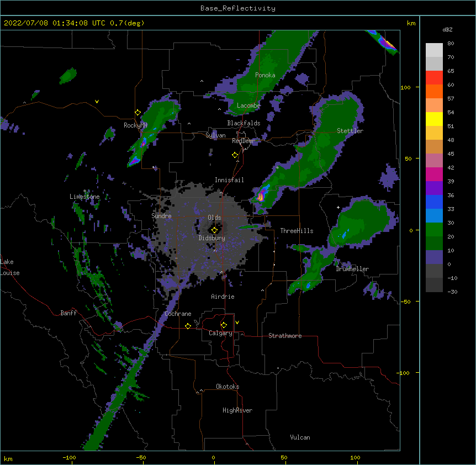The width and height of the screenshot is (476, 465).
Task: Select the royal blue 33-36 dBZ legend swatch
Action: pyautogui.click(x=434, y=202)
